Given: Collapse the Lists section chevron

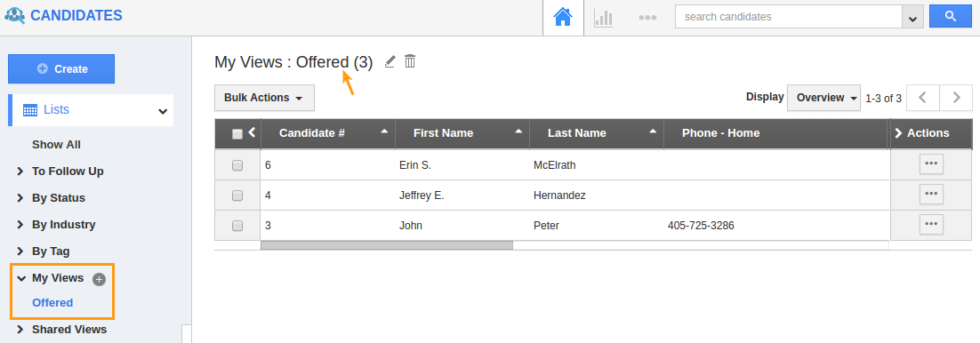Looking at the screenshot, I should click(163, 111).
